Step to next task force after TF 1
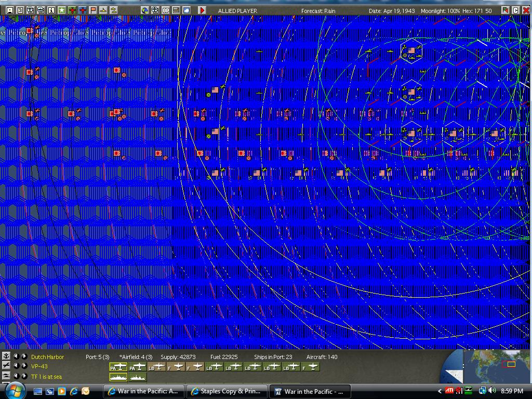 coord(24,376)
